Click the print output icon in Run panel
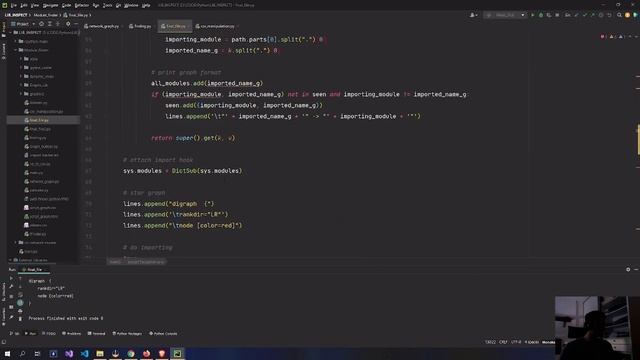This screenshot has height=360, width=640. click(x=20, y=311)
